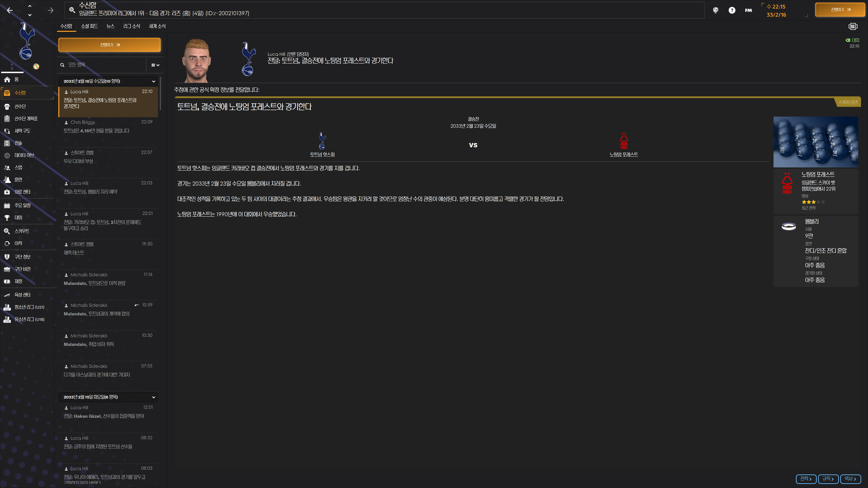Viewport: 868px width, 488px height.
Task: Switch to the 리그 소식 tab
Action: [131, 26]
